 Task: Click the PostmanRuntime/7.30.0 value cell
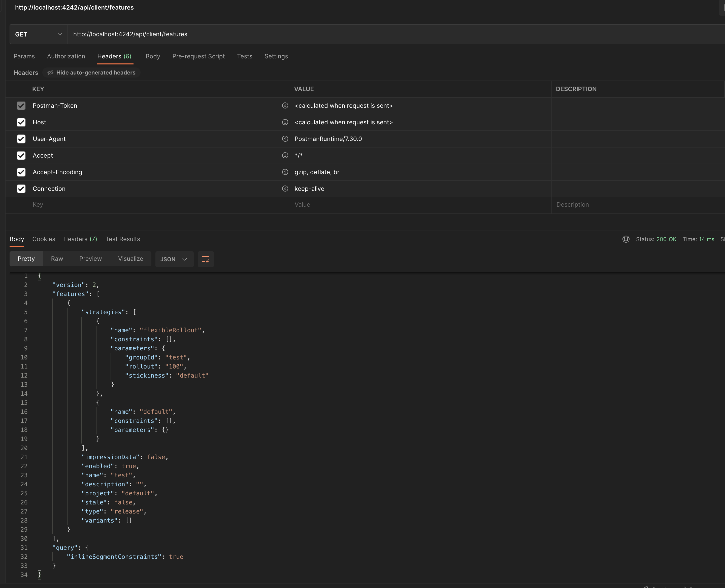[421, 139]
